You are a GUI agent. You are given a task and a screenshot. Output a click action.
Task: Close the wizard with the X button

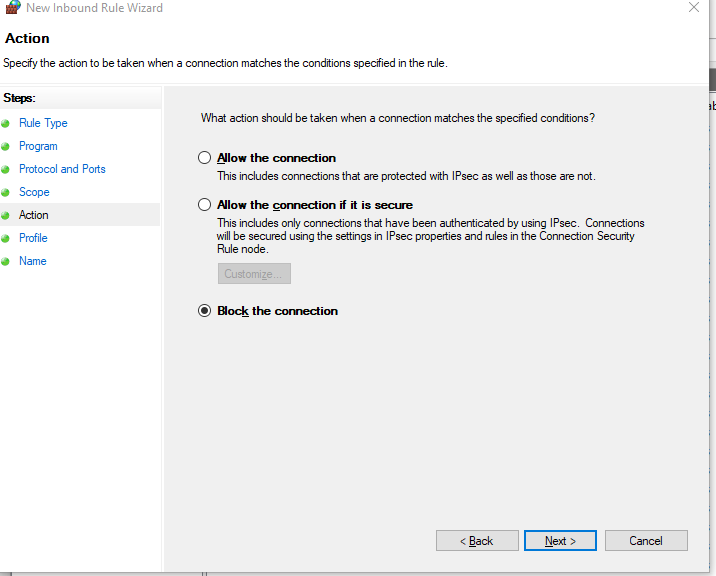(x=694, y=7)
